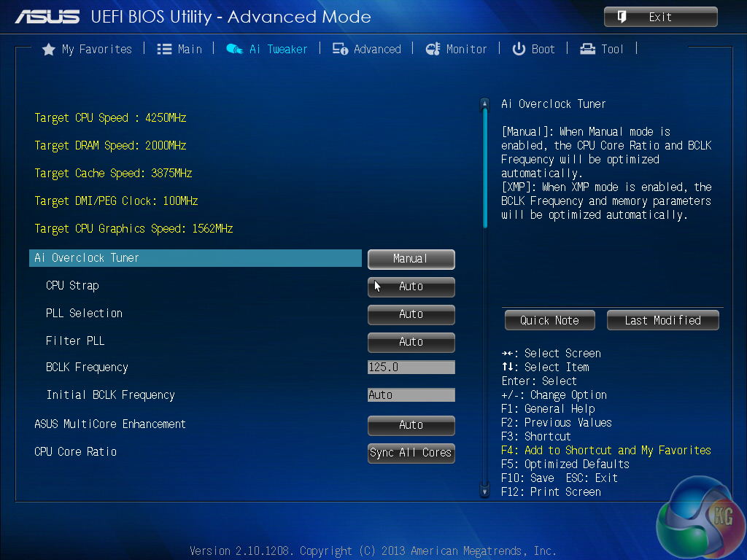Screen dimensions: 747x560
Task: Select the Ai Tweaker tab label
Action: click(278, 49)
